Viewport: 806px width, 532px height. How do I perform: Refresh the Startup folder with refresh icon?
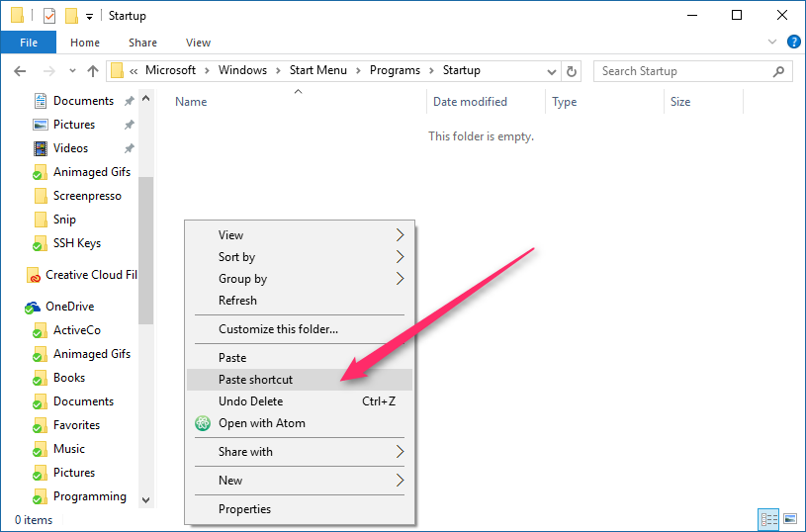click(x=571, y=71)
